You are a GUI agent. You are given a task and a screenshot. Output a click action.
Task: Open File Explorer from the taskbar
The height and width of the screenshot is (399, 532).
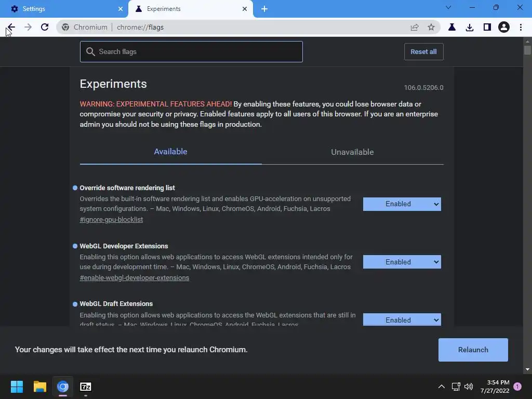pos(39,387)
